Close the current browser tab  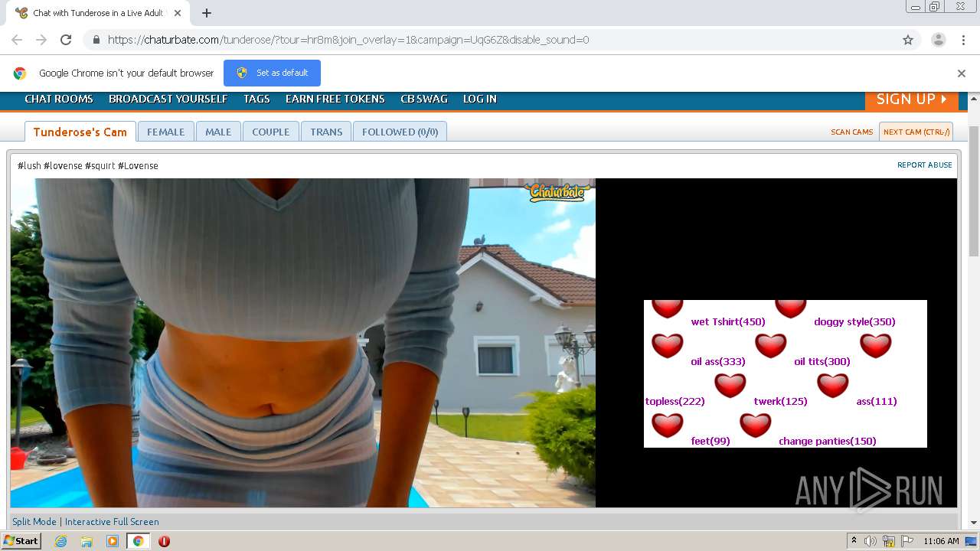click(178, 13)
